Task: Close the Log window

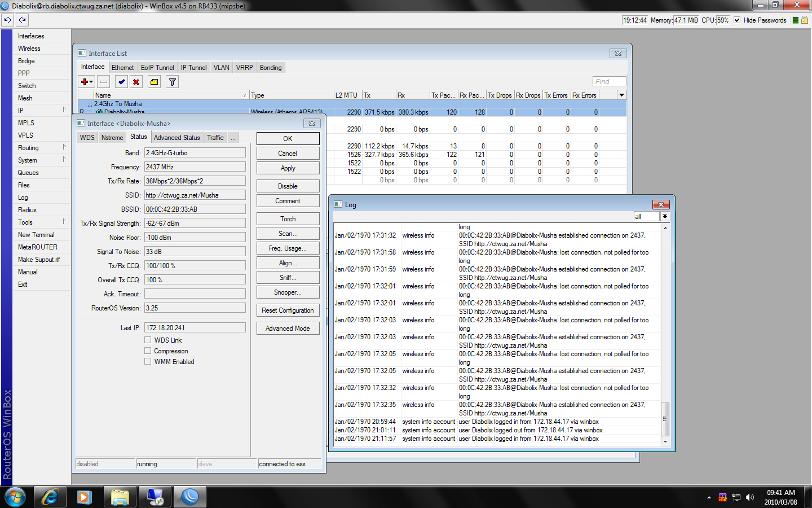Action: tap(661, 204)
